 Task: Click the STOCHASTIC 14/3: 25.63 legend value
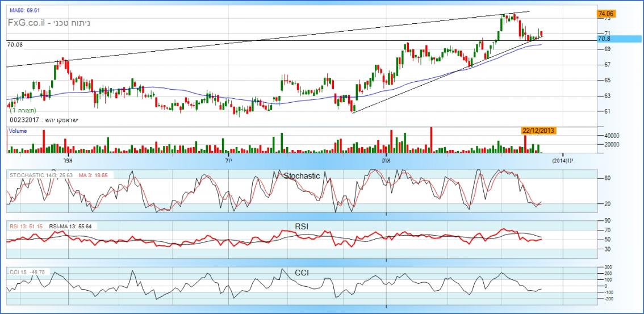pos(41,175)
